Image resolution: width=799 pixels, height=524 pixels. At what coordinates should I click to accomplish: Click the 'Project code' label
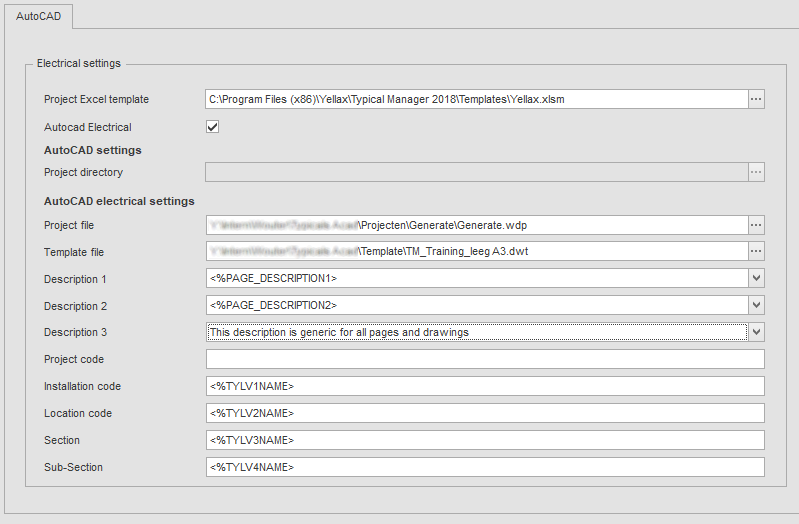tap(74, 359)
